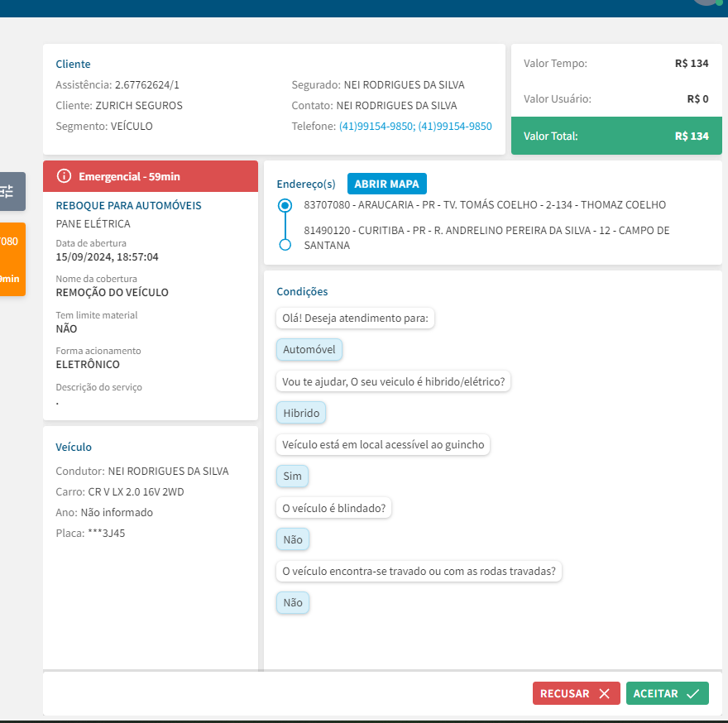Click the destination address 81490120 - CURITIBA
The height and width of the screenshot is (723, 728).
pyautogui.click(x=486, y=237)
